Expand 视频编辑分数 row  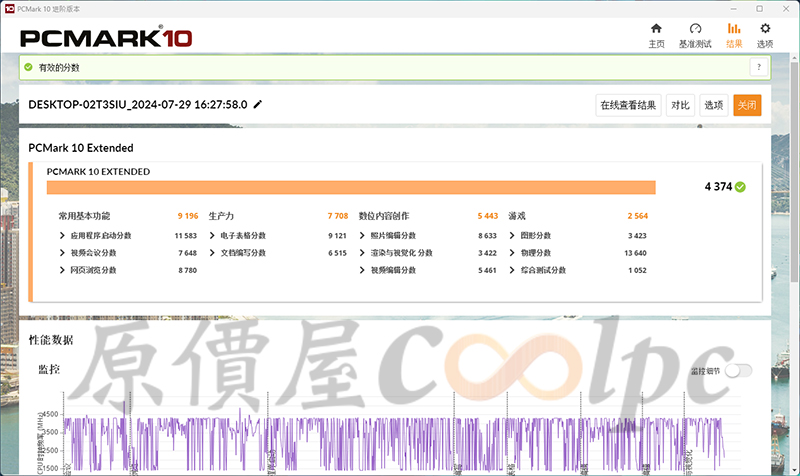tap(362, 270)
